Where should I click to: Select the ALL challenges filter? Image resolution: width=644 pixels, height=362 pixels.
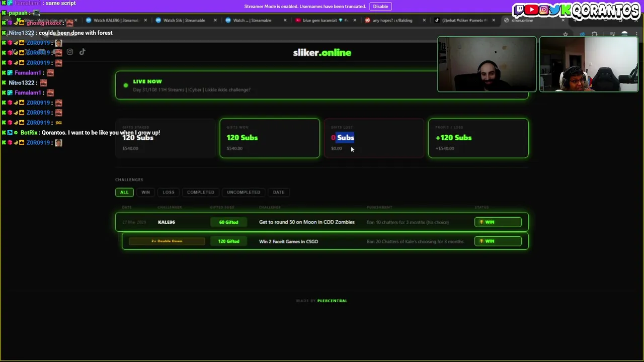(124, 192)
